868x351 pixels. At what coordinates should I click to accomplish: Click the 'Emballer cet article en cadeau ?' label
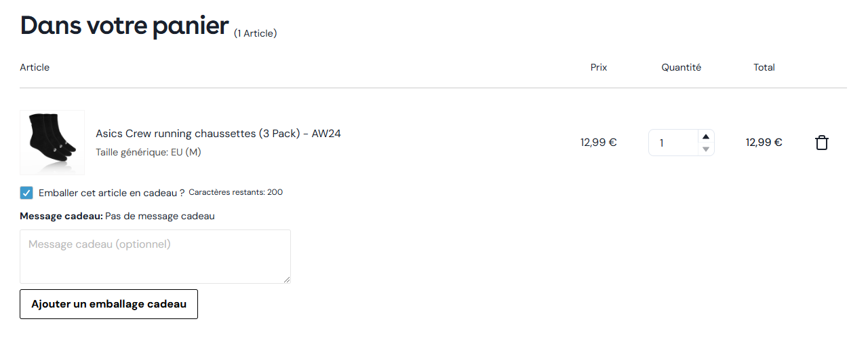[x=112, y=193]
